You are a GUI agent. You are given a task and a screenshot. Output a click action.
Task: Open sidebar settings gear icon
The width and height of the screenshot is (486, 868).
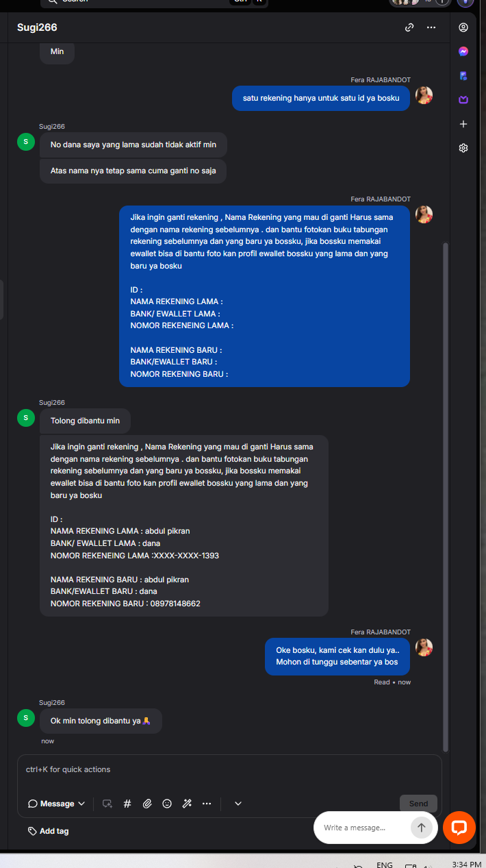pos(463,148)
